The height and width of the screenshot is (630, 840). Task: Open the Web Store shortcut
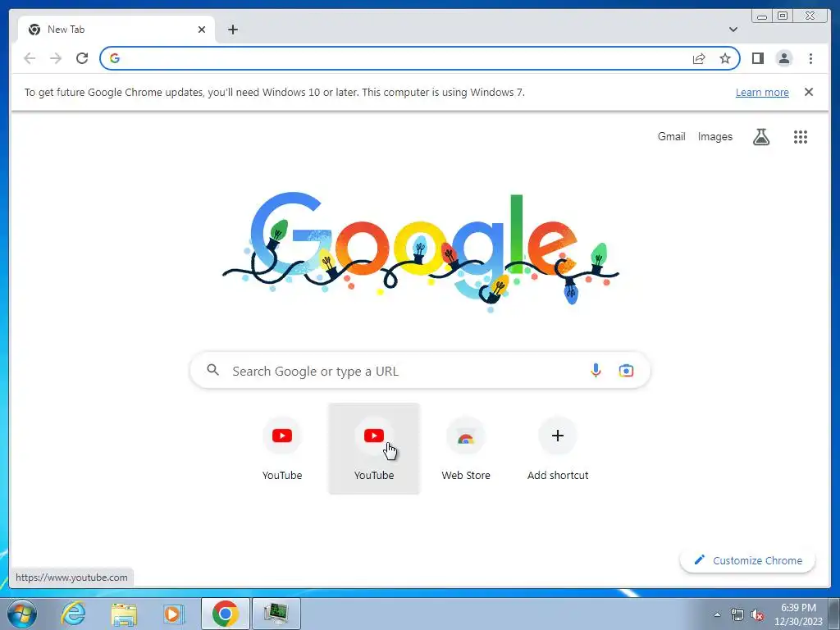466,449
